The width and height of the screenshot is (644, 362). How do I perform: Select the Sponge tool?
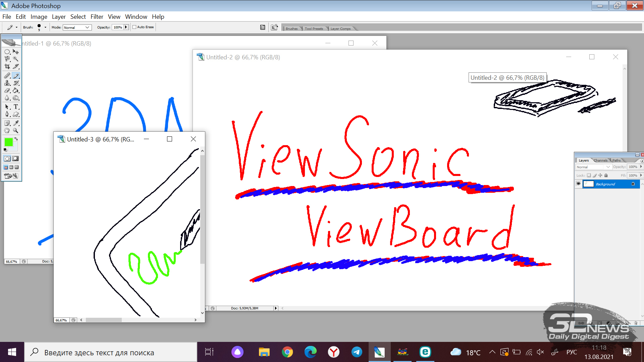point(16,98)
